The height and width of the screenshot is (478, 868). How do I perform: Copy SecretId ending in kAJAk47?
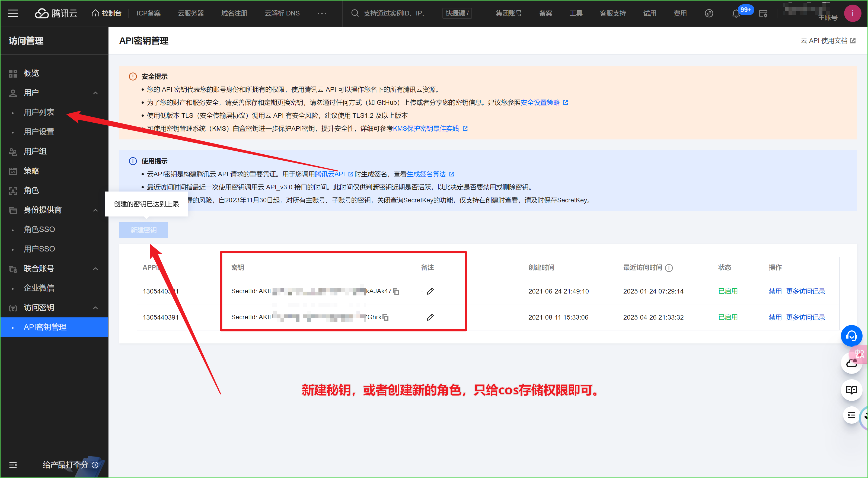click(x=396, y=291)
